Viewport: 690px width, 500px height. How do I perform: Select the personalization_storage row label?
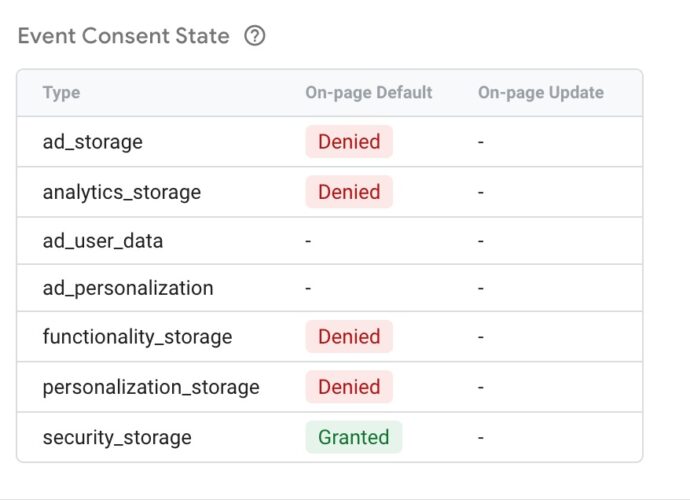pyautogui.click(x=151, y=387)
